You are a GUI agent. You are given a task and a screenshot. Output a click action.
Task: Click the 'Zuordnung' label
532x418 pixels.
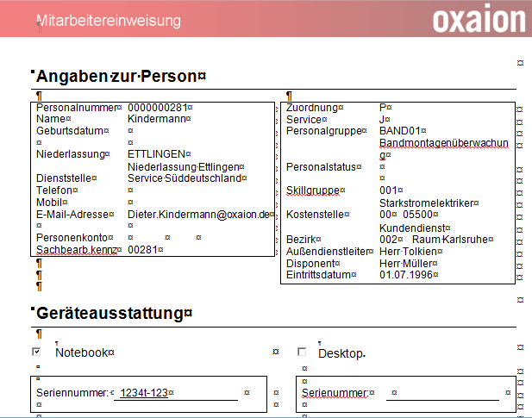pyautogui.click(x=312, y=108)
